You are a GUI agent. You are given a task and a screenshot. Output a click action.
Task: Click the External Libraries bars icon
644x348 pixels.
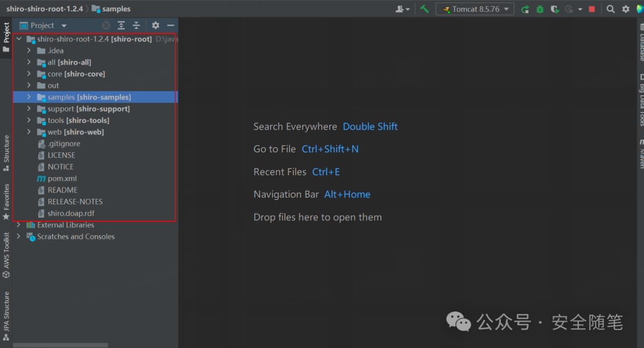tap(30, 224)
